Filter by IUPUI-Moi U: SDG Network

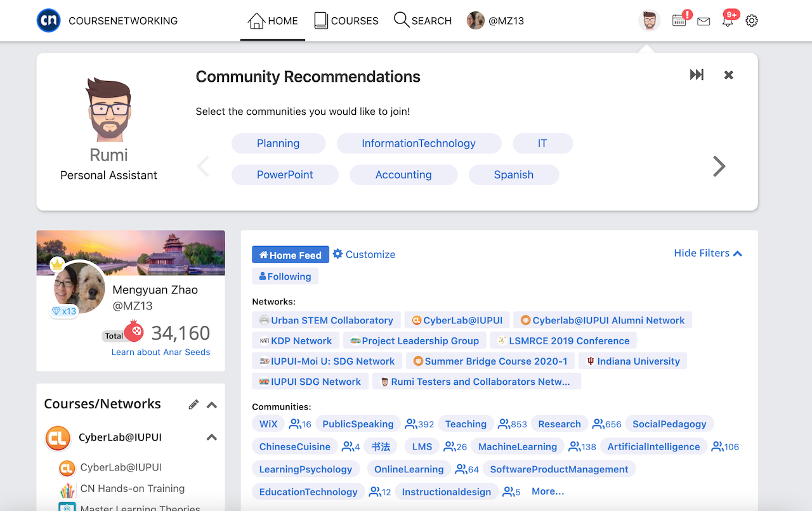click(x=327, y=361)
